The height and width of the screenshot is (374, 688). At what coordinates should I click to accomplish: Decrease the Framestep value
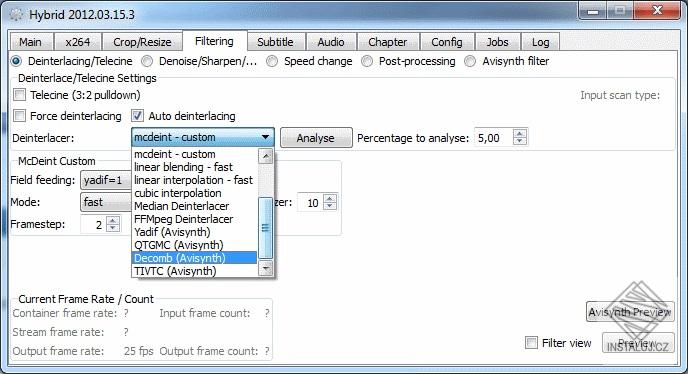click(113, 228)
